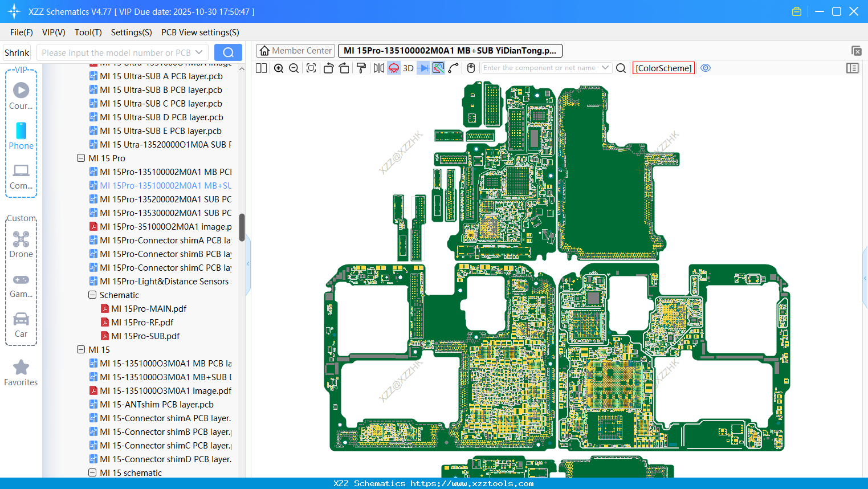Click the Shrink button

[x=17, y=52]
